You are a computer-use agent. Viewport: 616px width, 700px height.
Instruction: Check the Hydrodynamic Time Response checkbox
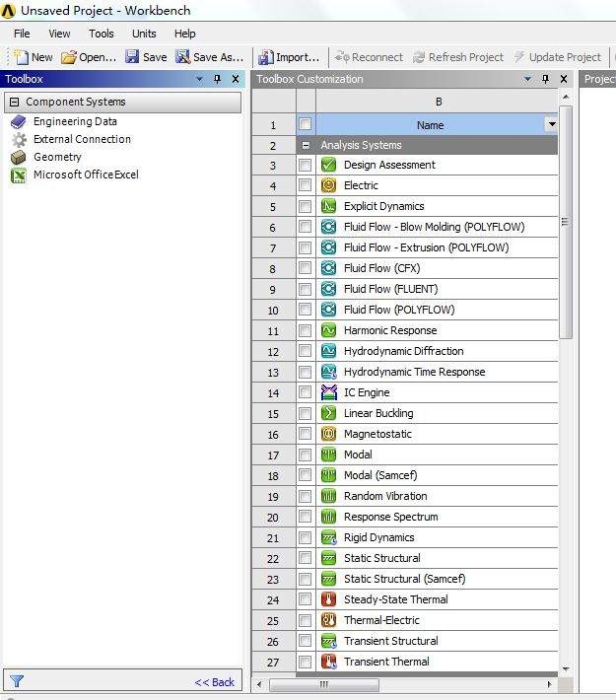pos(306,372)
